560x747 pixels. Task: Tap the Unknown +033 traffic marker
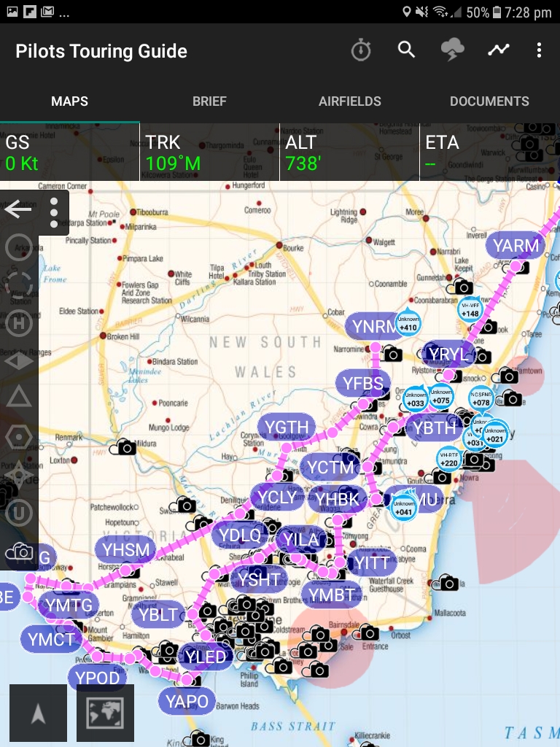coord(415,399)
